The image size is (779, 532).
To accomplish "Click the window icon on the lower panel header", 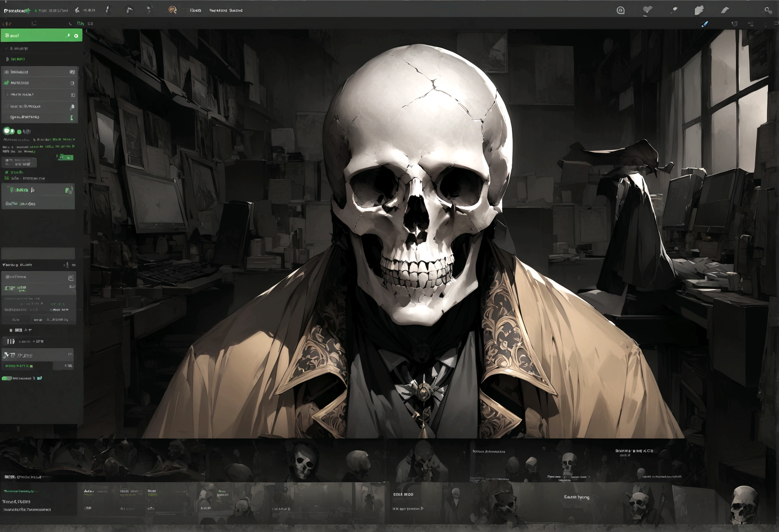I will 71,278.
